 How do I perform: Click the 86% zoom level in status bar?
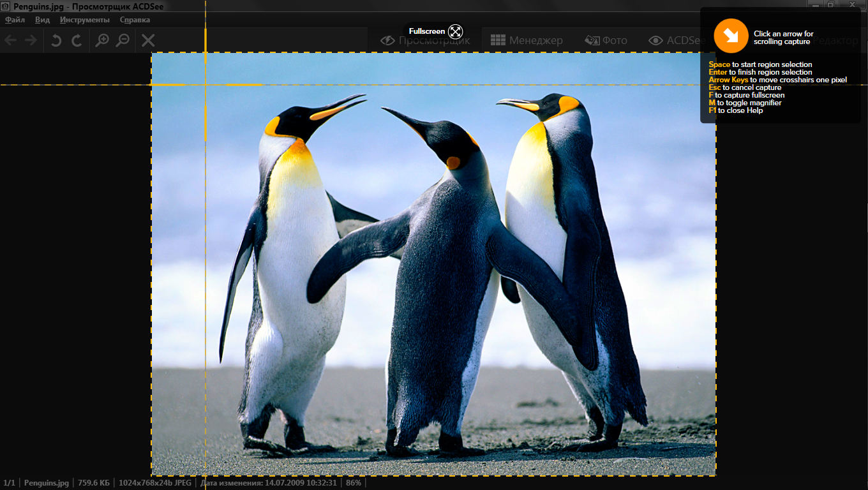(x=354, y=483)
